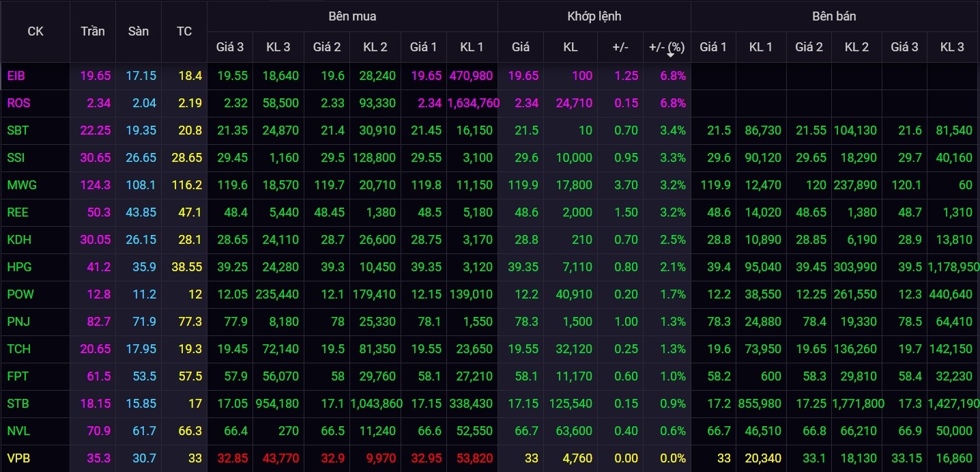
Task: Select the ROS ticker in CK column
Action: (18, 103)
